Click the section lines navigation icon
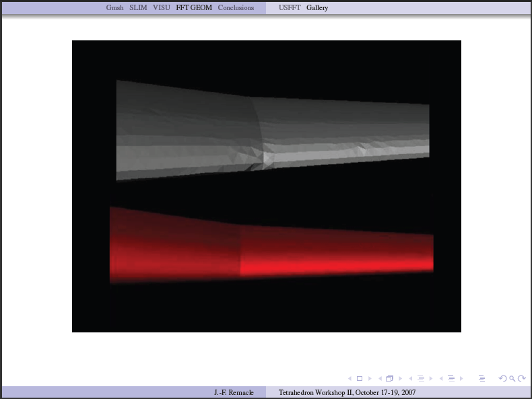Screen dimensions: 532x399 point(451,379)
